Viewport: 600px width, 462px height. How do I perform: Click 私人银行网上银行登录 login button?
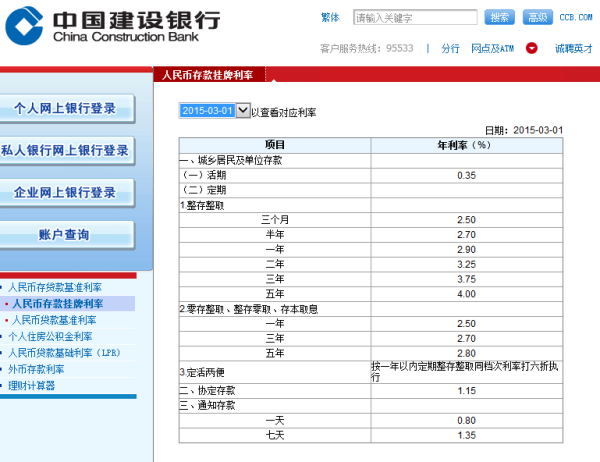click(65, 151)
